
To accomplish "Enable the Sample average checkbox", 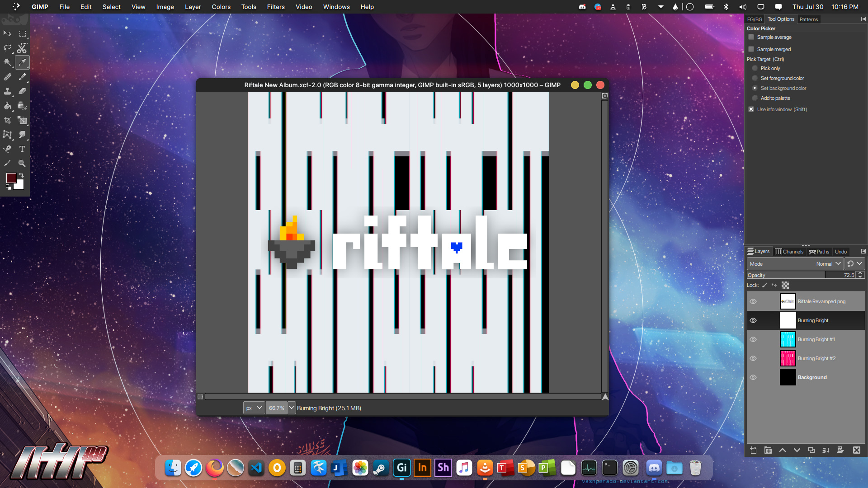I will tap(751, 37).
